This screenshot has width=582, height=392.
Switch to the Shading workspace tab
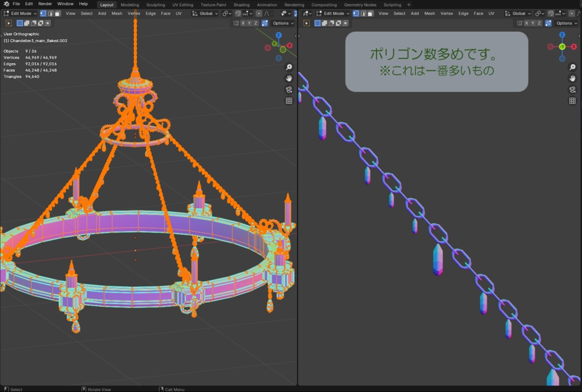241,5
